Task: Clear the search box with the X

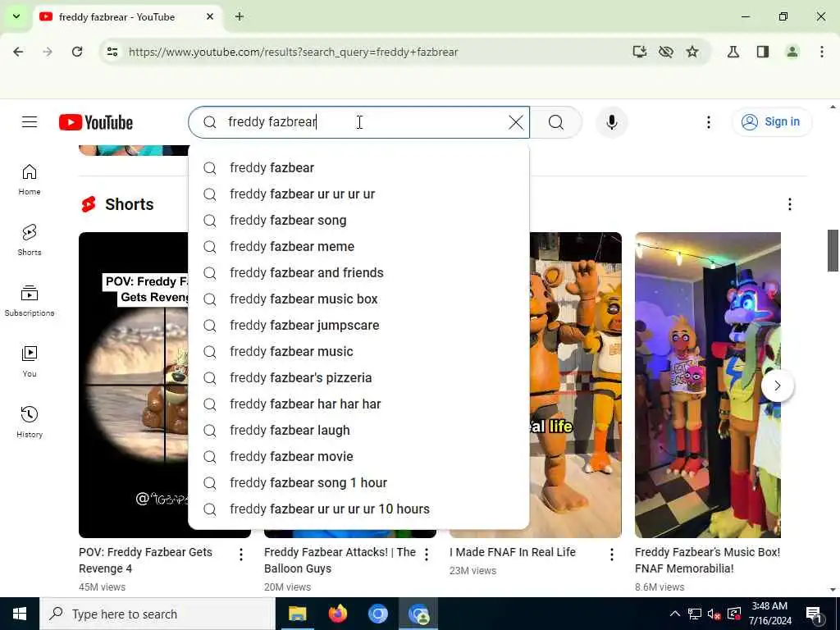Action: click(515, 122)
